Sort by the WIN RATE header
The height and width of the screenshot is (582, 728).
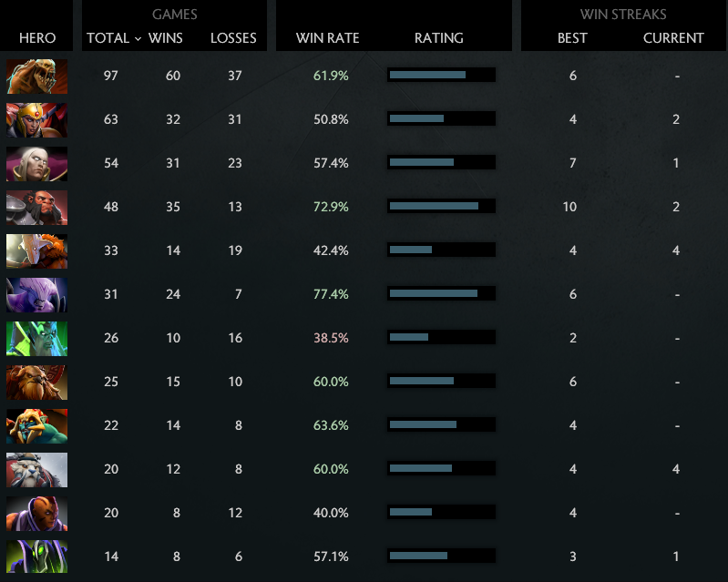tap(328, 38)
